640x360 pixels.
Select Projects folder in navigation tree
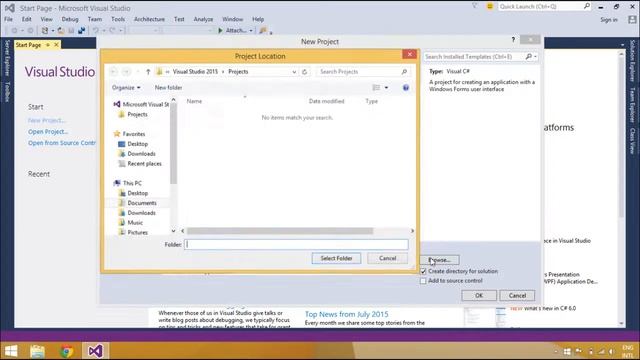point(133,115)
